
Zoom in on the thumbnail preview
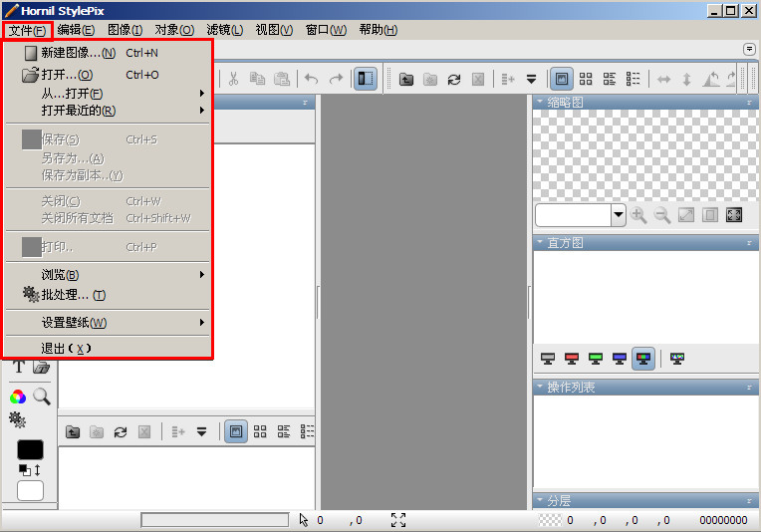638,215
